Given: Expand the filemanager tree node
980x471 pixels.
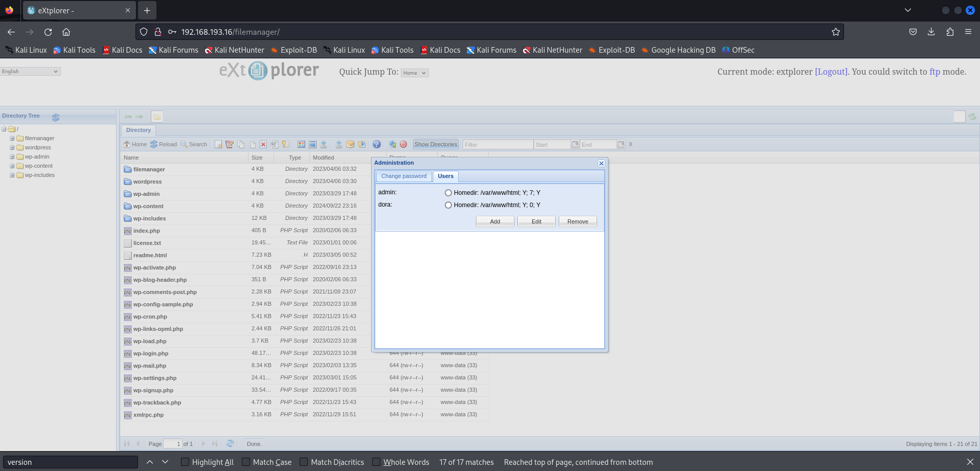Looking at the screenshot, I should click(12, 138).
